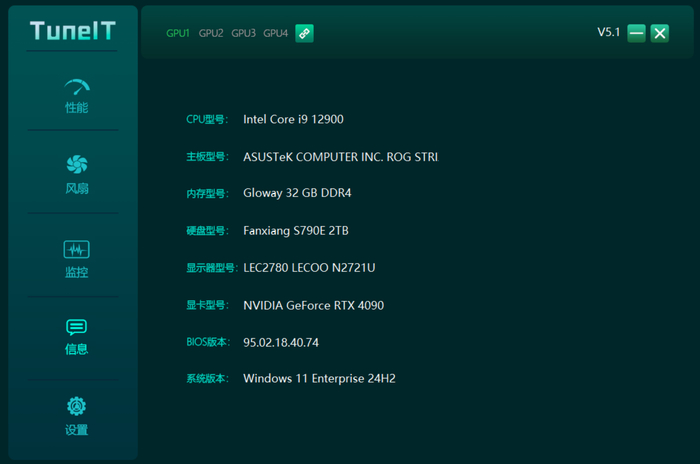Click the Gloway 32 GB DDR4 memory value
The image size is (700, 464).
(x=297, y=194)
